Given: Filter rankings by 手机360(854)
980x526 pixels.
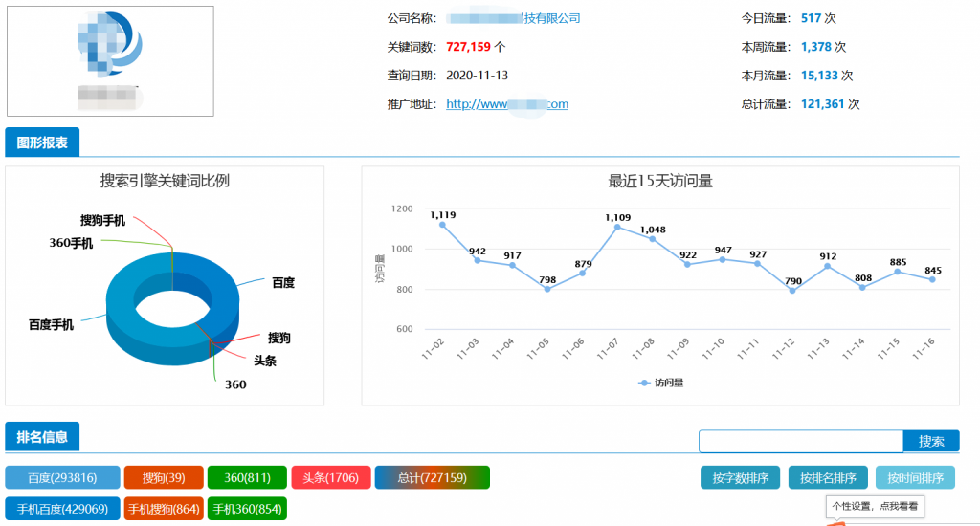Looking at the screenshot, I should pos(247,509).
